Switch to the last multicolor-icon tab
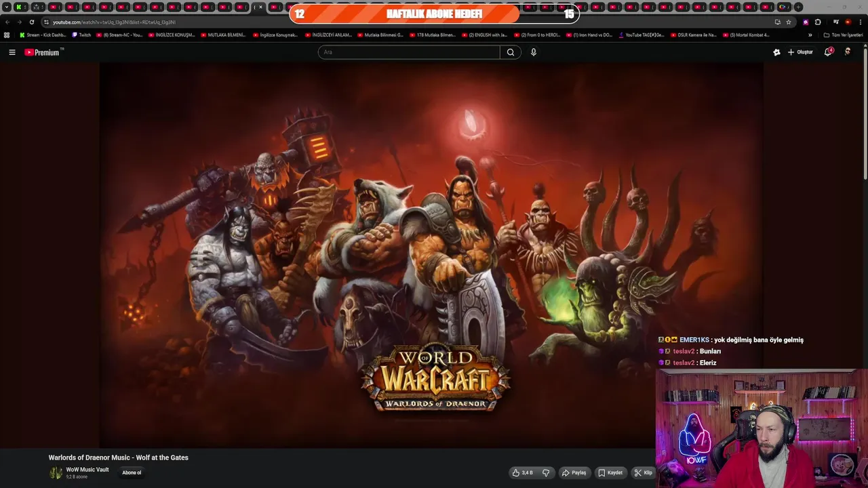 coord(783,7)
